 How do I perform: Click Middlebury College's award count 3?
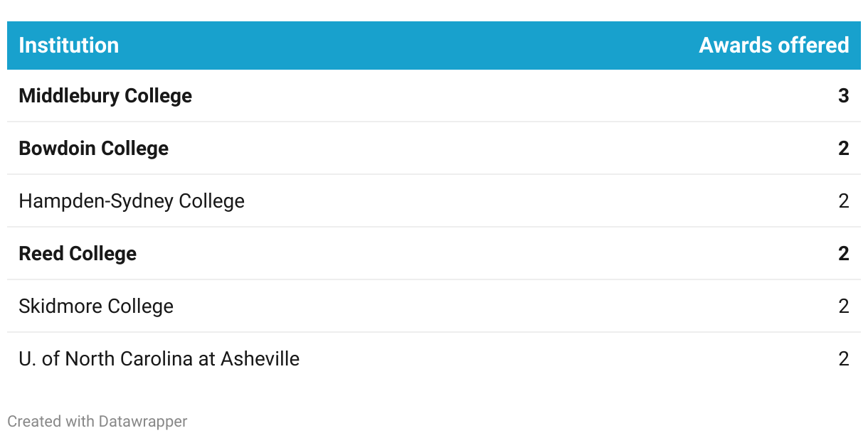tap(844, 96)
